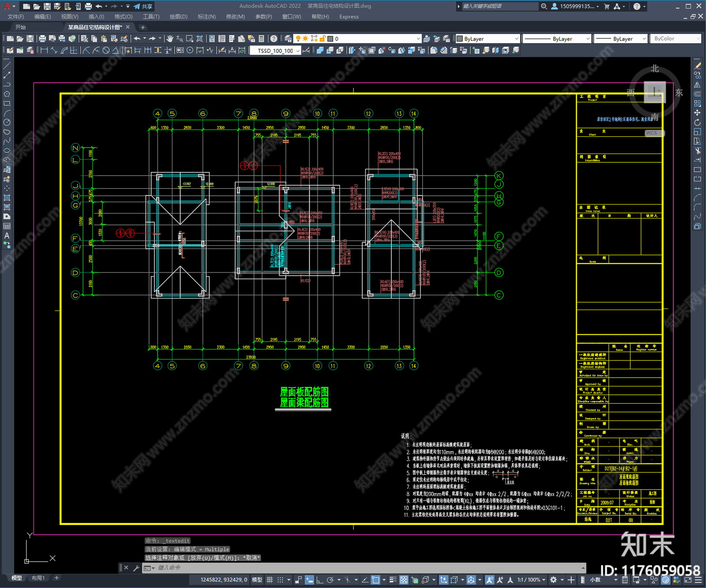Click the Undo arrow in quick access bar

click(x=99, y=6)
